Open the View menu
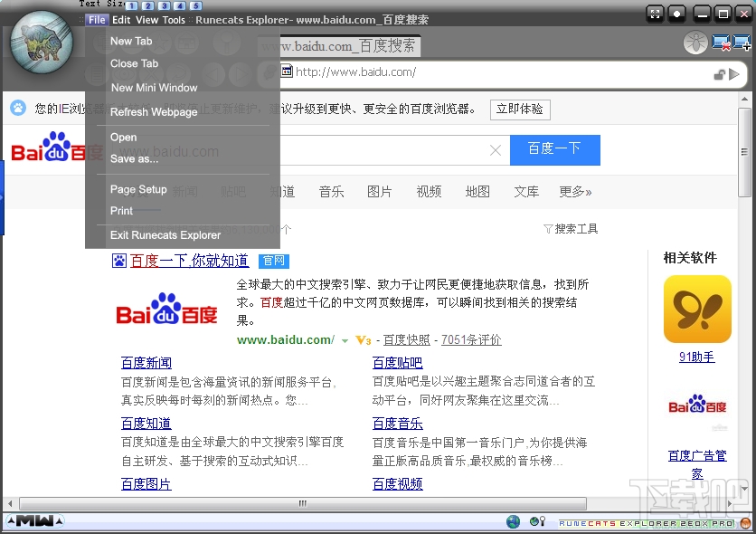 click(x=147, y=20)
